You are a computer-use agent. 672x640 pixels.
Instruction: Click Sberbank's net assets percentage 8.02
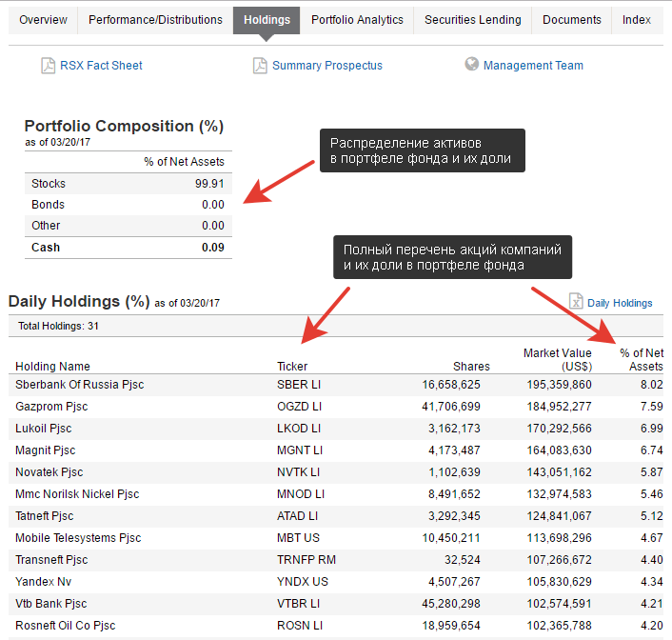tap(652, 385)
